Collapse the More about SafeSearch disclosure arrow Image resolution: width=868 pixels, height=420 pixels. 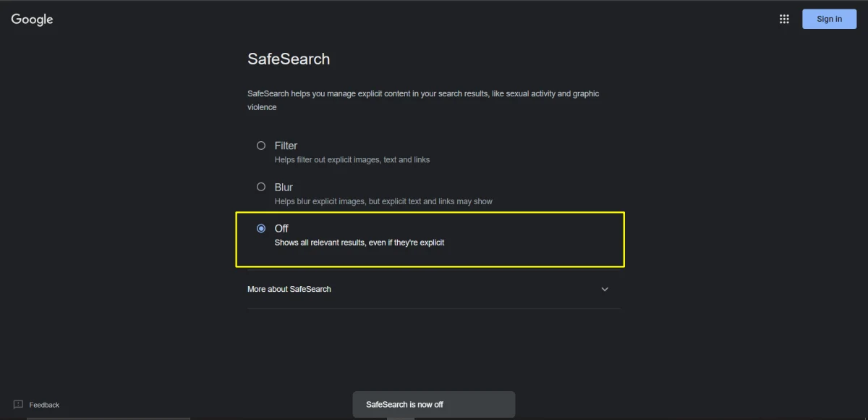(x=605, y=289)
